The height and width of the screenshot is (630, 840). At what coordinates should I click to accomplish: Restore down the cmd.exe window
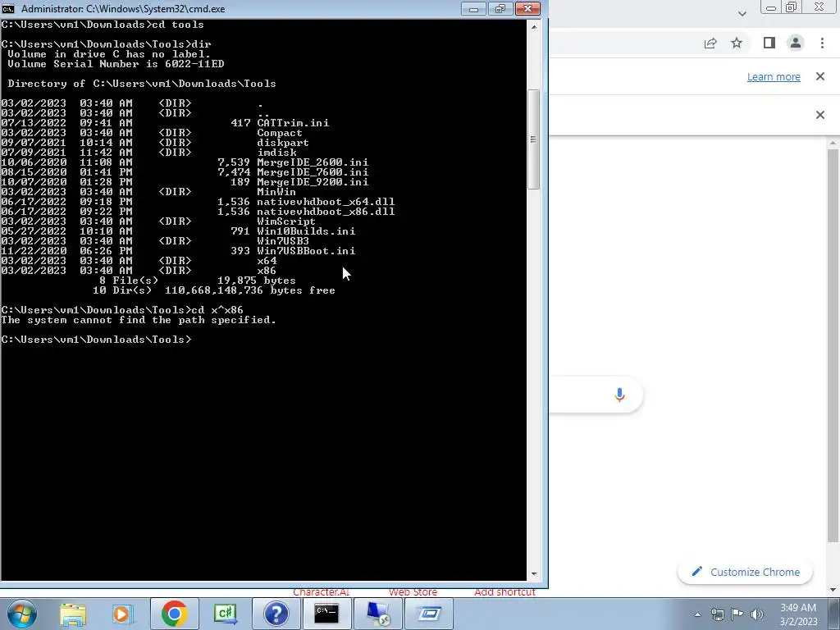pos(500,8)
